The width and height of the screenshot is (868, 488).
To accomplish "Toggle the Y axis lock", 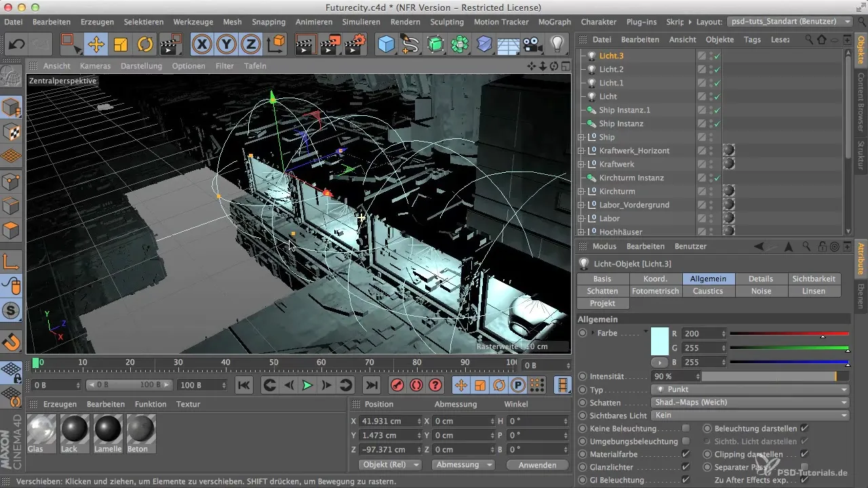I will (226, 45).
